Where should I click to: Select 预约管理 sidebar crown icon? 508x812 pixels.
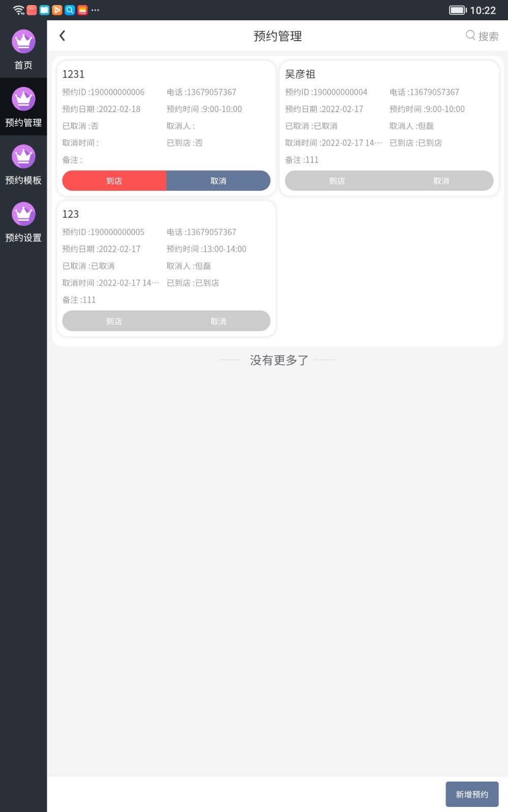[x=23, y=99]
